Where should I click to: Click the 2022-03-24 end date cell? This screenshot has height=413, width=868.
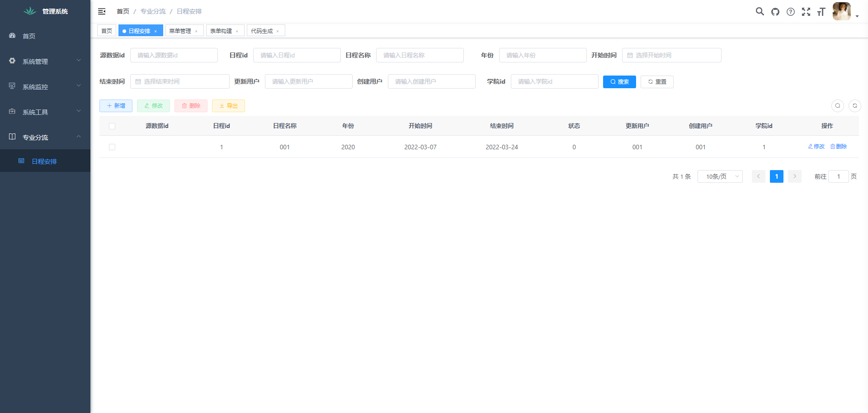502,147
